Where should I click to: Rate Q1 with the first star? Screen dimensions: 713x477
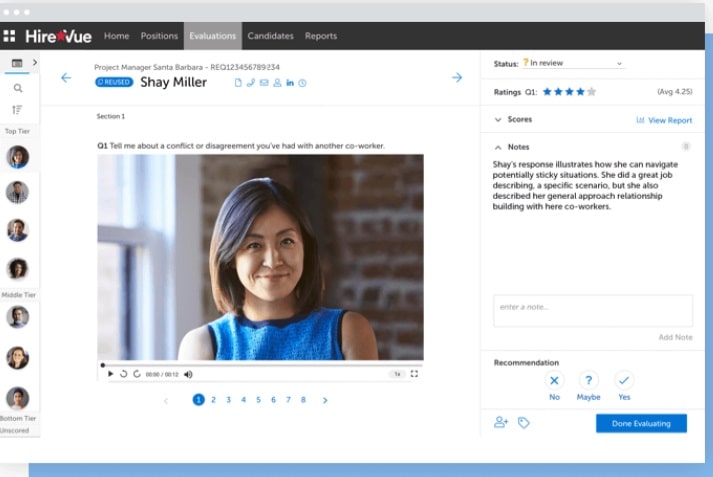click(x=547, y=92)
